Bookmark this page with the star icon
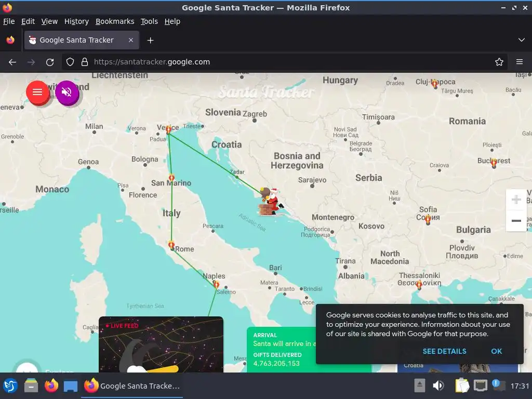Image resolution: width=532 pixels, height=399 pixels. pyautogui.click(x=499, y=62)
